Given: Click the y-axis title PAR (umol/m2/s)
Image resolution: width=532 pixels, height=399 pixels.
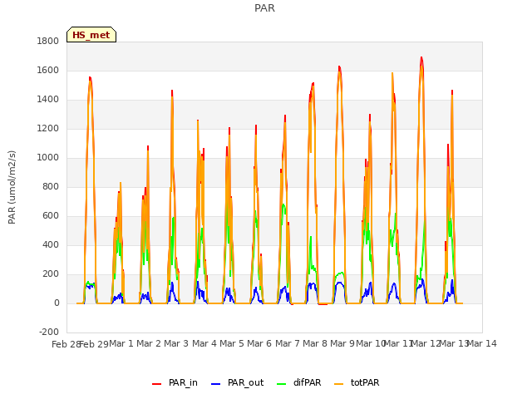Looking at the screenshot, I should tap(12, 187).
